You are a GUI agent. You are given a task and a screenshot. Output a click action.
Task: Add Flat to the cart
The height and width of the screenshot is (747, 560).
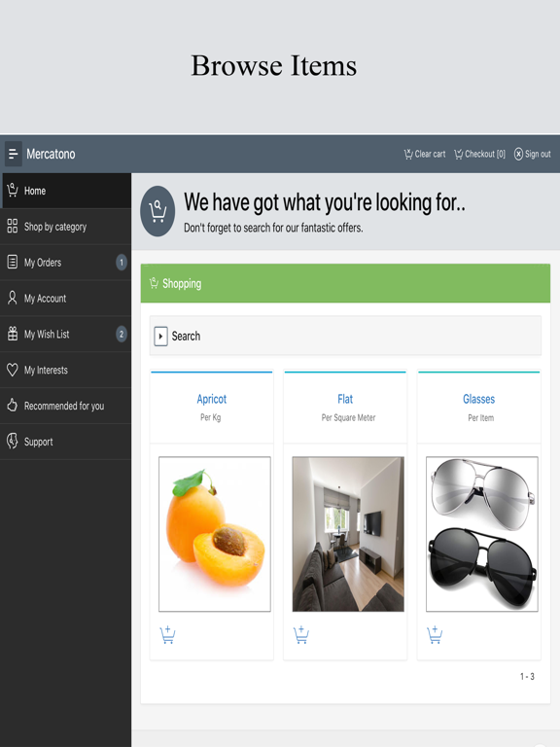[x=301, y=635]
